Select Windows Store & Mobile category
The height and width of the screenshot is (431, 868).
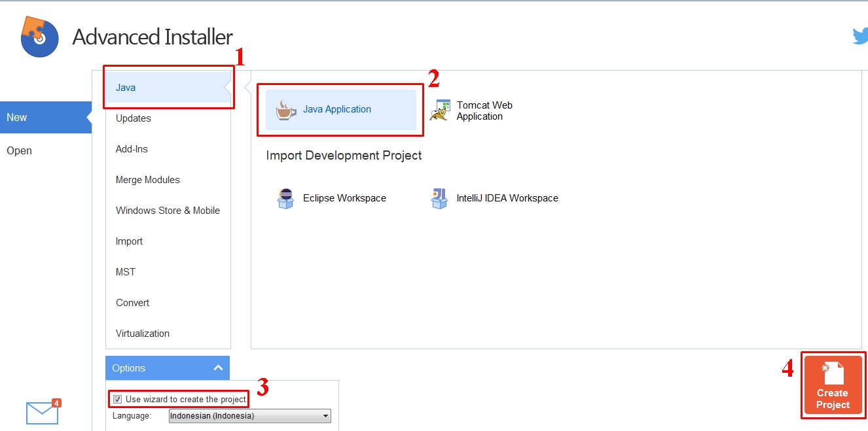click(168, 211)
